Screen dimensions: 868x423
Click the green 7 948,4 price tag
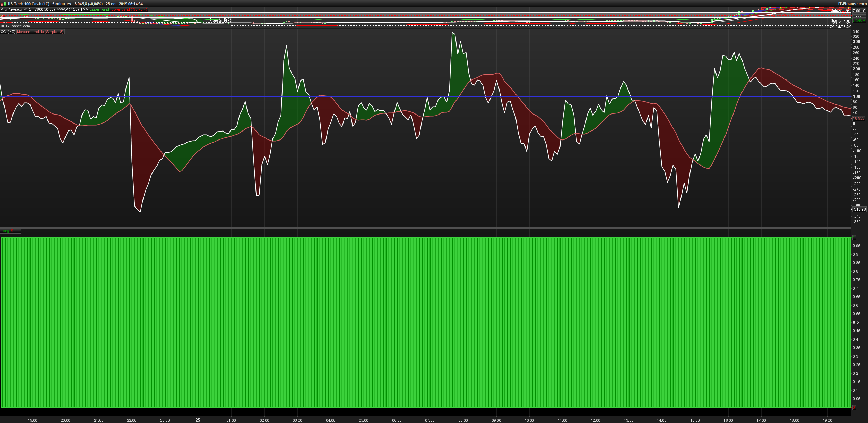tap(859, 20)
